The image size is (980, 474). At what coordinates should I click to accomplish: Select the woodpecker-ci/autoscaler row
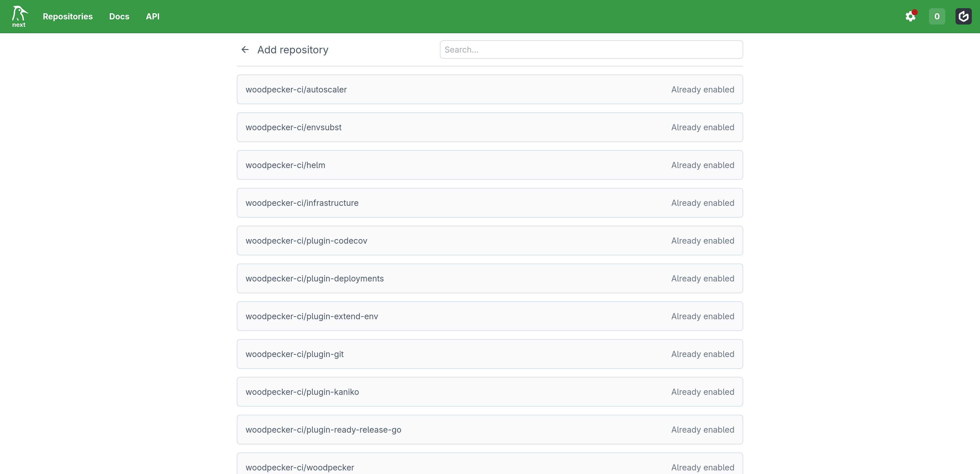[490, 89]
